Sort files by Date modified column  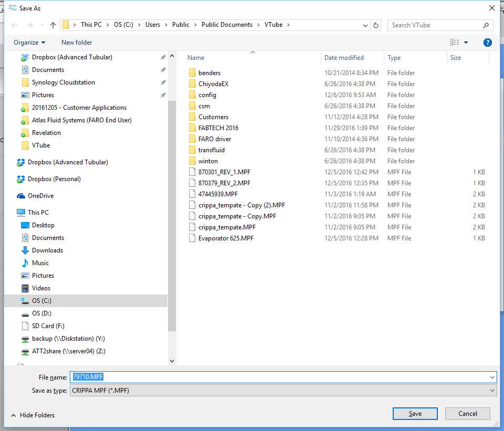(x=344, y=58)
